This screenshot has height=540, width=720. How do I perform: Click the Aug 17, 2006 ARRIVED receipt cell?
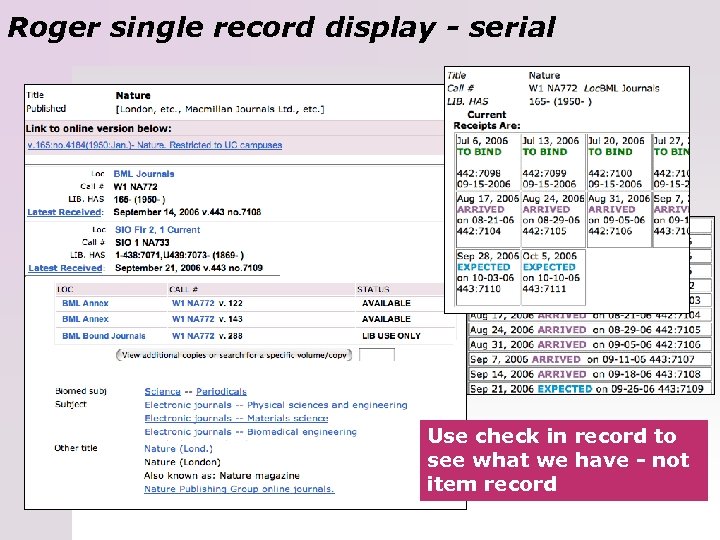[x=488, y=219]
